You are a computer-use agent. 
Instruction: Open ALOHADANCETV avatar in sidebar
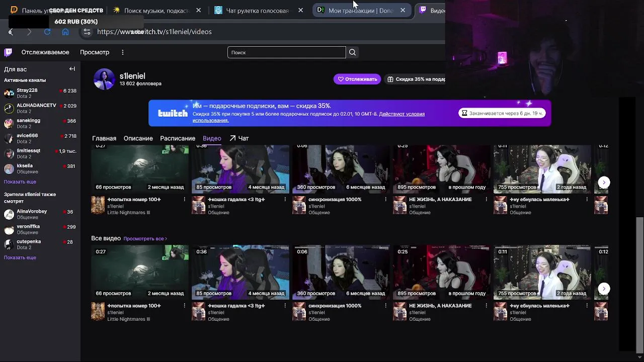click(9, 108)
